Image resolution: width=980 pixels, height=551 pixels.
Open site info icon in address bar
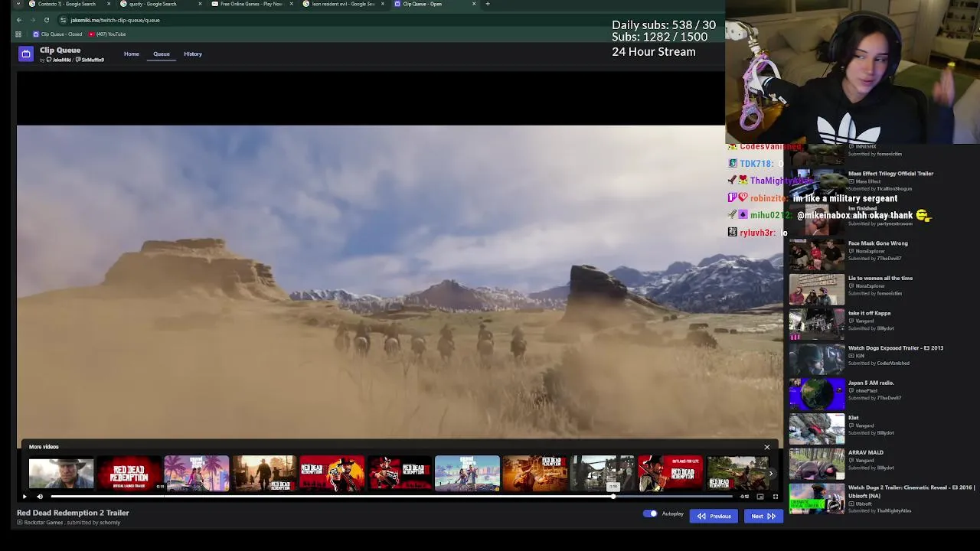[64, 20]
